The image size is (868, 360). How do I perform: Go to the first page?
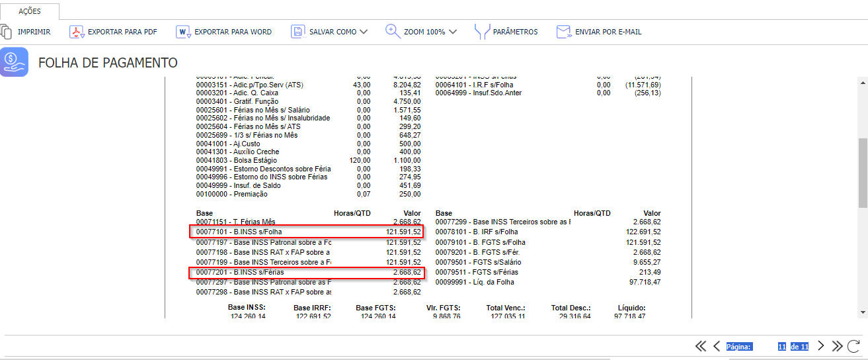click(701, 346)
